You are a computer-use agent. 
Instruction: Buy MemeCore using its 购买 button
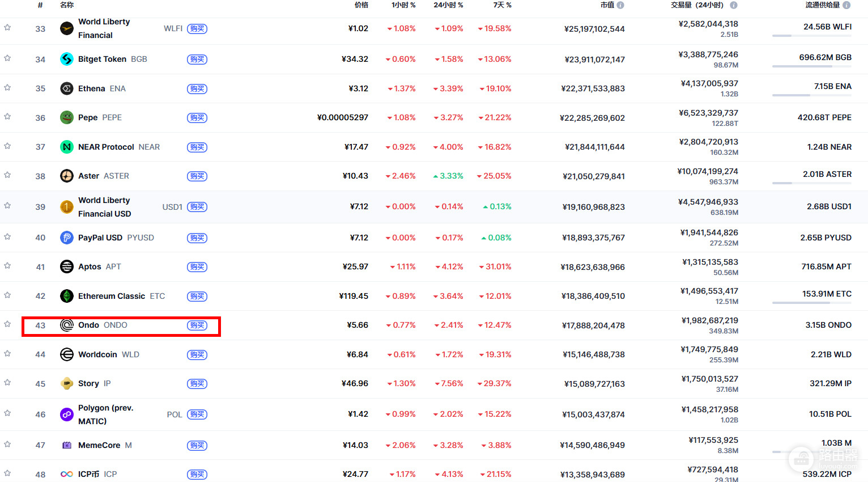point(197,445)
